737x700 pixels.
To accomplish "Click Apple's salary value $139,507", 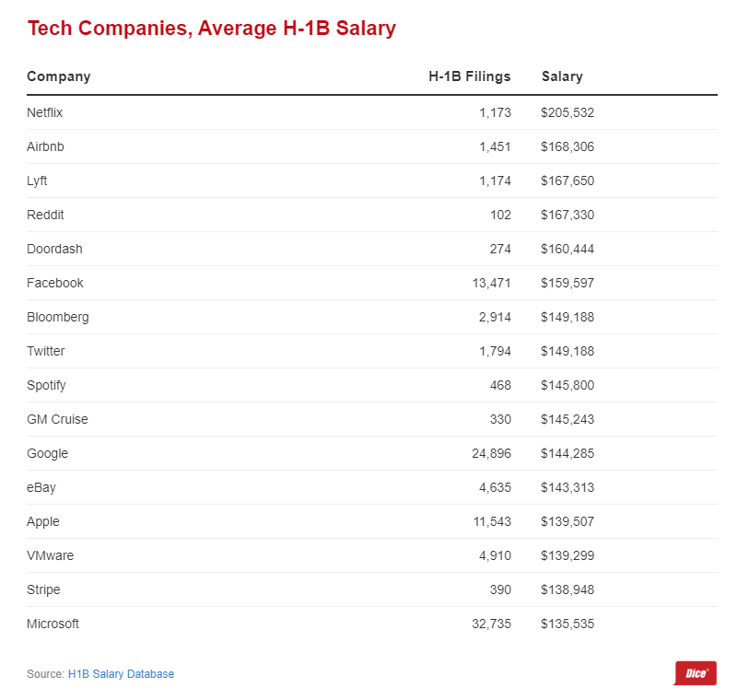I will (x=567, y=521).
